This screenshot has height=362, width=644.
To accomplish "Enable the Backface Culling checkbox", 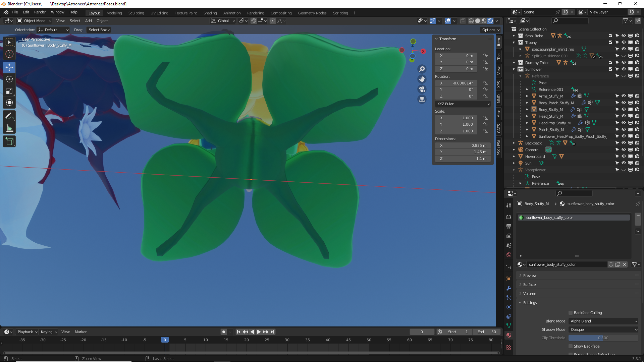I will [571, 313].
